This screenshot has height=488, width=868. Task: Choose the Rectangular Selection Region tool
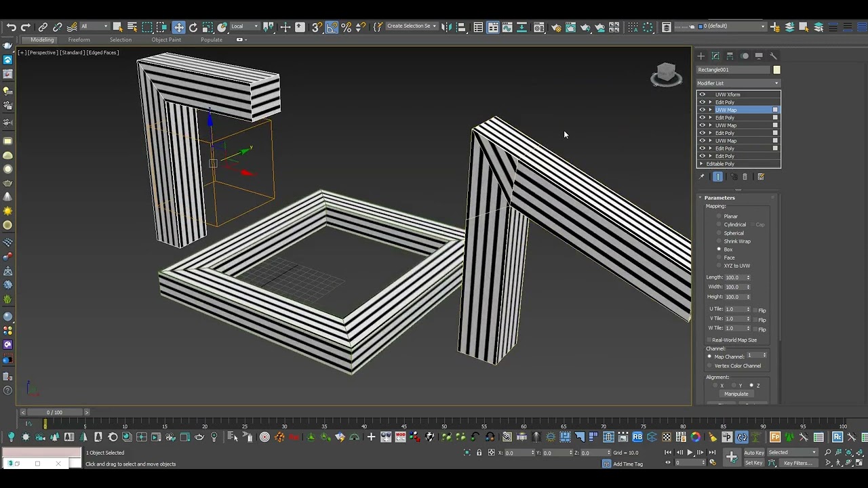(147, 26)
